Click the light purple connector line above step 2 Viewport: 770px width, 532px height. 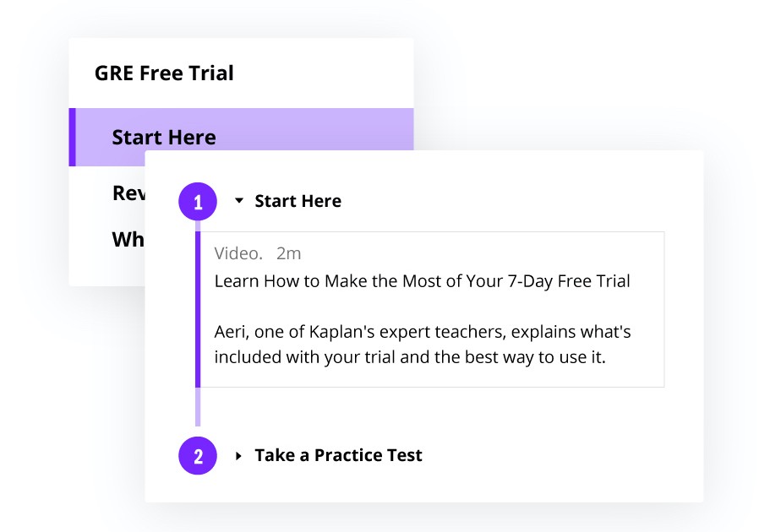198,407
